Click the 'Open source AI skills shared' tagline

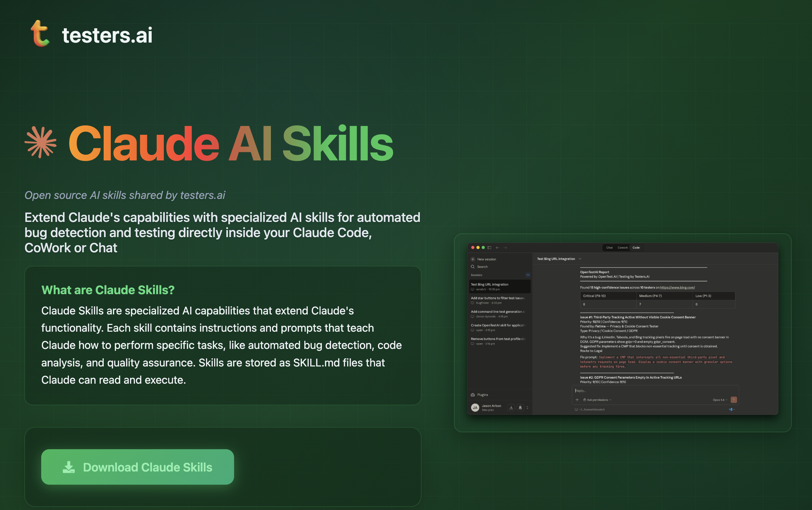125,195
